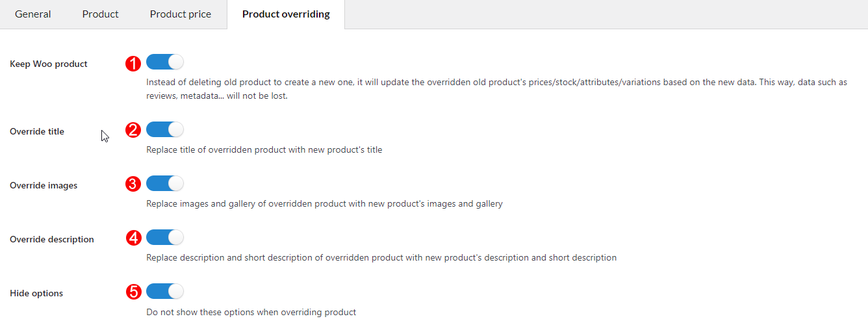
Task: Switch off Override description toggle
Action: click(165, 237)
